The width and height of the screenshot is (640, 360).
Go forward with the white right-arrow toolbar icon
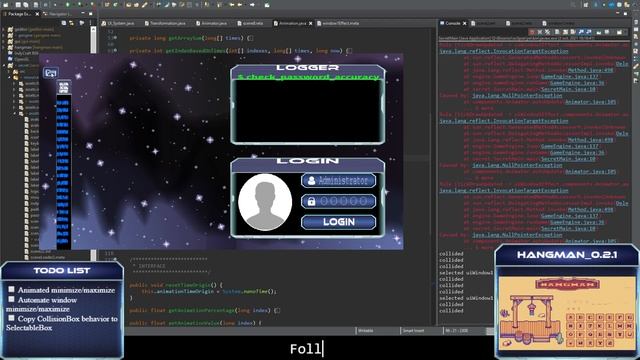pyautogui.click(x=252, y=4)
